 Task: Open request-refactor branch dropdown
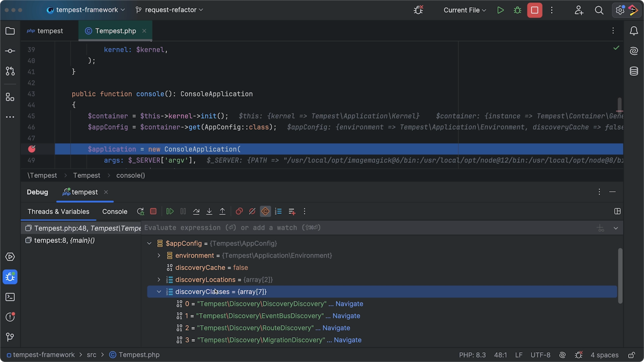[x=169, y=10]
